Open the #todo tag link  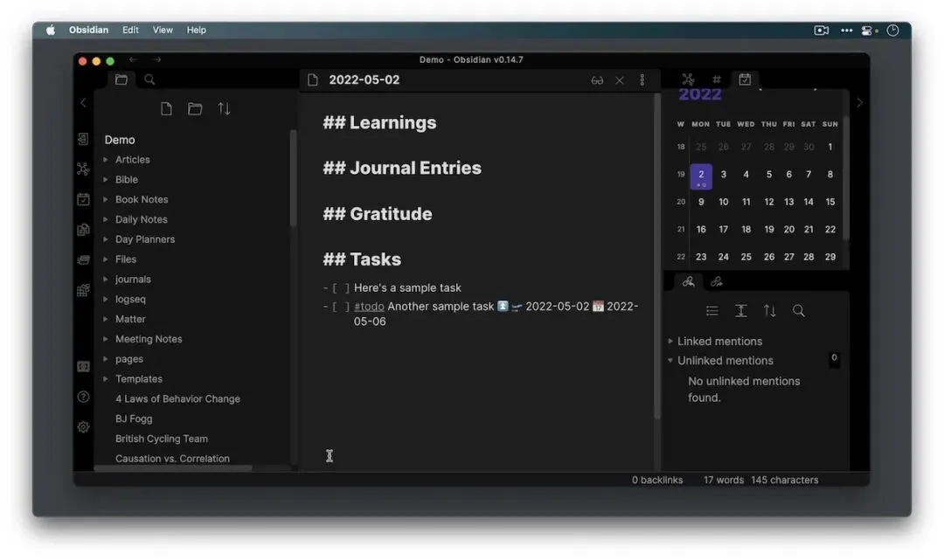(369, 306)
